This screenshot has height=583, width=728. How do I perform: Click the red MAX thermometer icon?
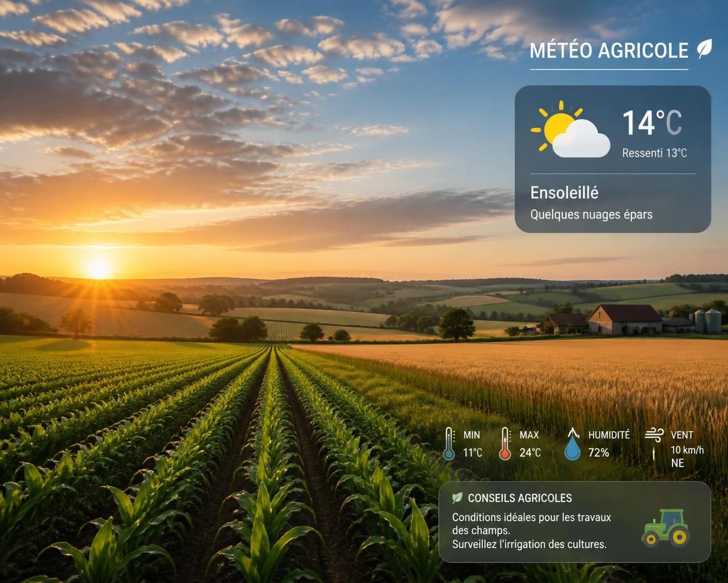[505, 444]
